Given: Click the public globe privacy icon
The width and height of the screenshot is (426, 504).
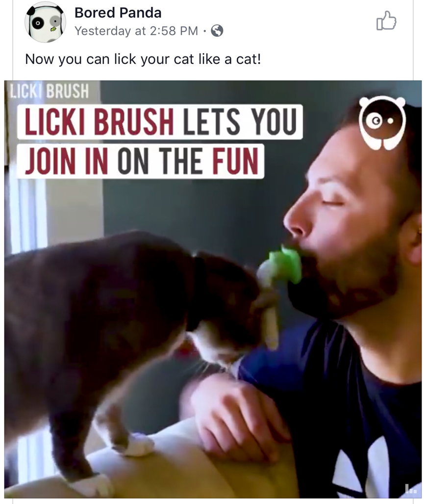Looking at the screenshot, I should pyautogui.click(x=217, y=31).
